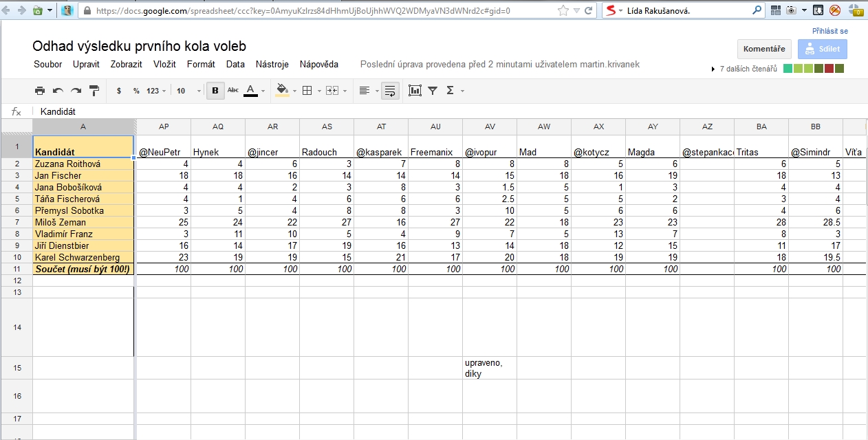Toggle text wrapping button
Image resolution: width=868 pixels, height=440 pixels.
tap(390, 91)
